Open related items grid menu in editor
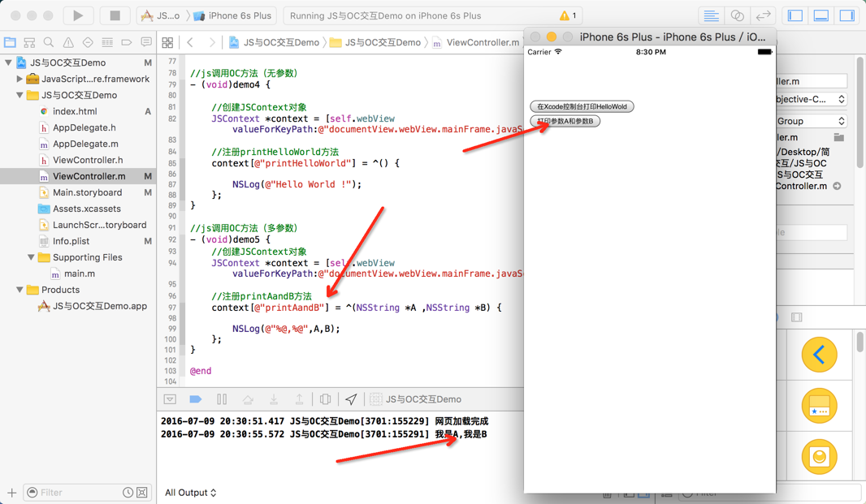 pos(167,42)
